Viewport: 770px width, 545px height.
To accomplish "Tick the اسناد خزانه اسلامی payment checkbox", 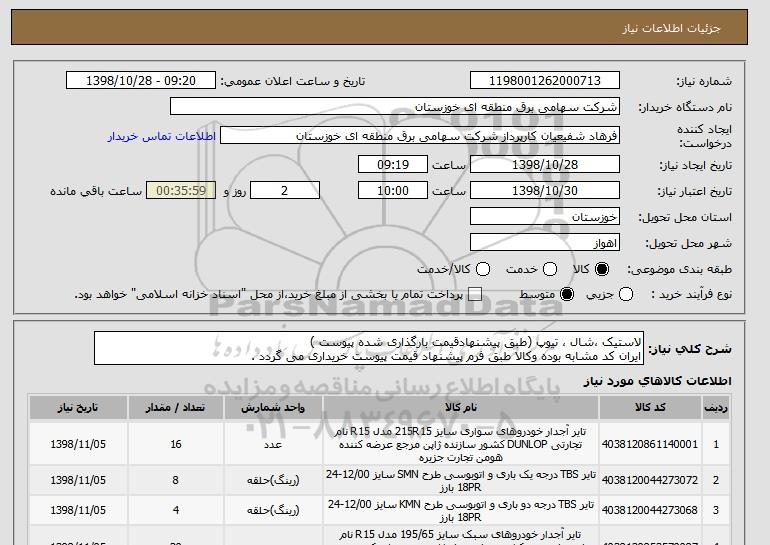I will tap(475, 295).
